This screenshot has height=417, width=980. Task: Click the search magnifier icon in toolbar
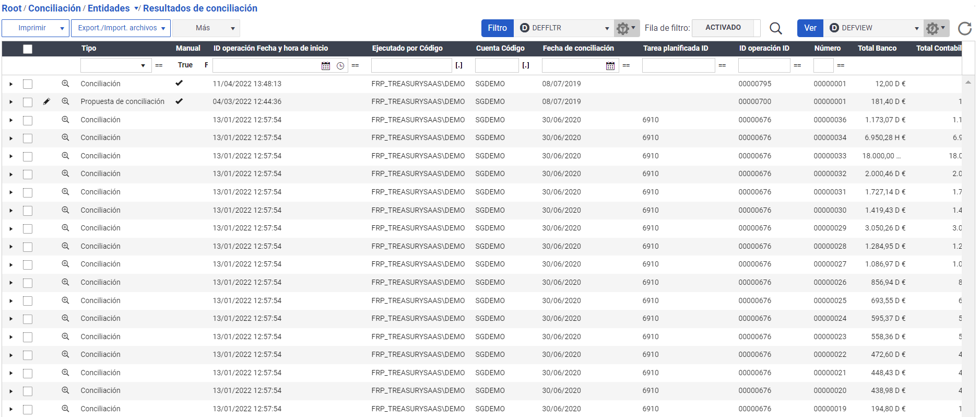coord(776,28)
